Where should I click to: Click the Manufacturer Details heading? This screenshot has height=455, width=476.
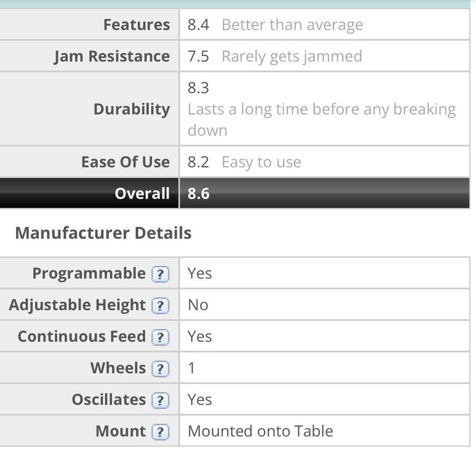pos(103,233)
